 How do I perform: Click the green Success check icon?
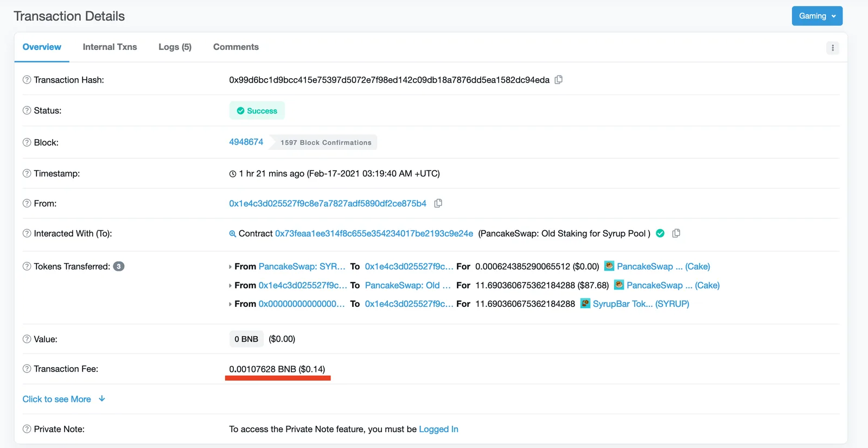click(240, 111)
